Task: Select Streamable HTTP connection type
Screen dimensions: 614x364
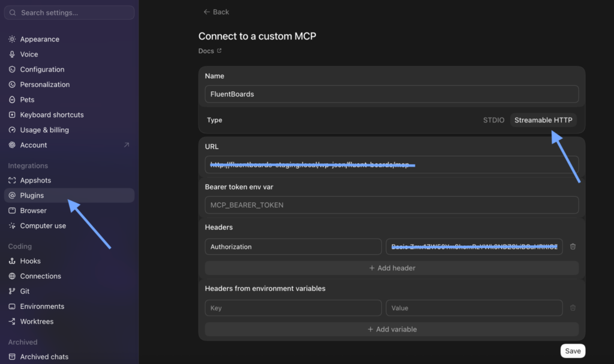Action: 543,120
